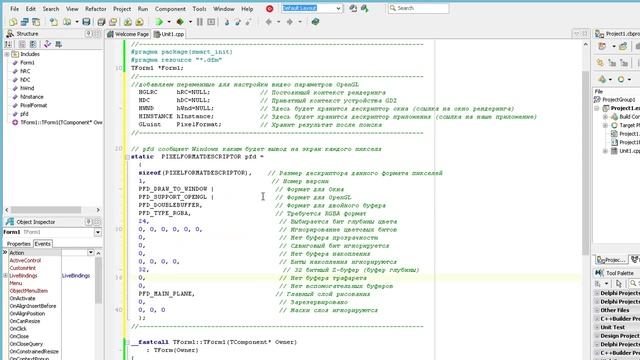The width and height of the screenshot is (640, 360).
Task: Pin the Object Inspector panel
Action: pyautogui.click(x=89, y=222)
